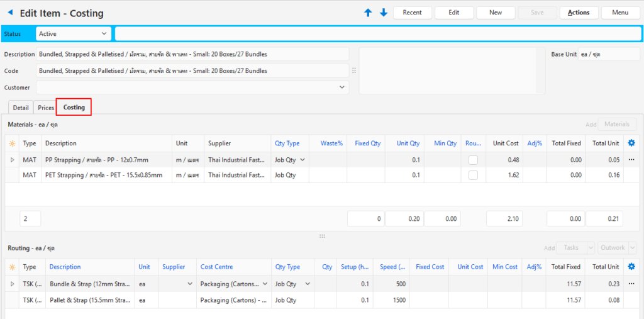Expand the PP Strapping material row
644x319 pixels.
[x=12, y=160]
